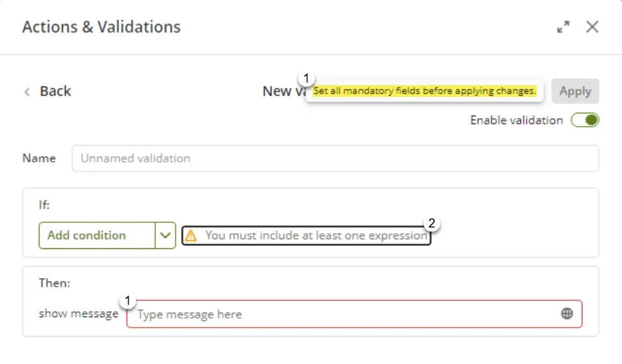
Task: Click badge 1 beside the show message field
Action: click(127, 301)
